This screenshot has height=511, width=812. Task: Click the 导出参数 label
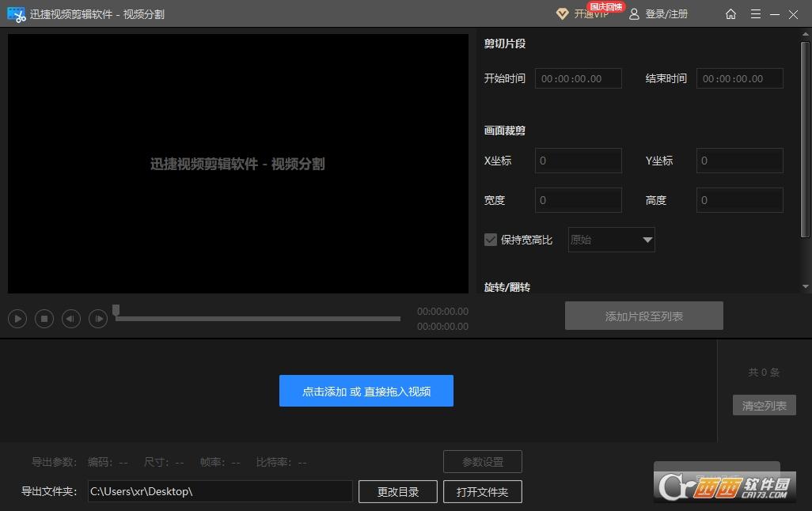point(55,462)
